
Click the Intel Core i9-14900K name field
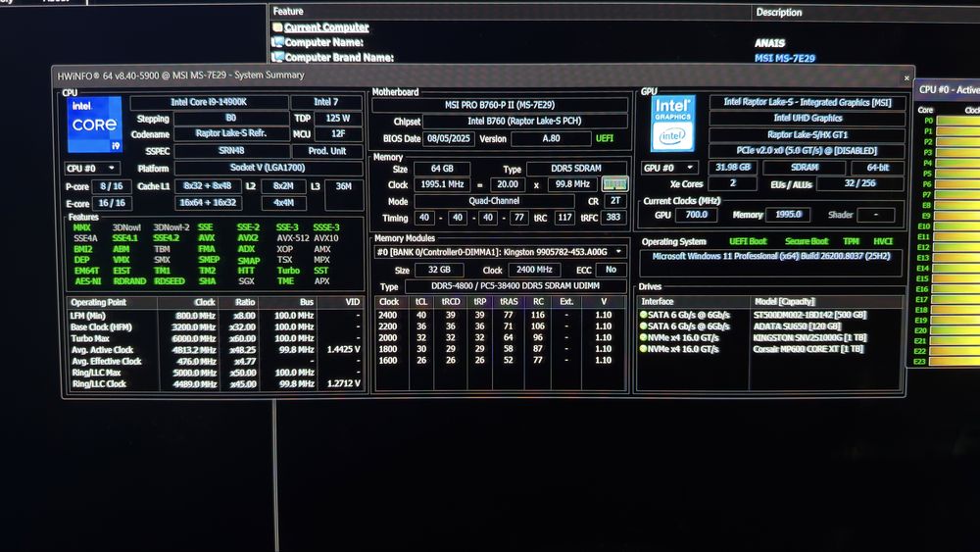(x=209, y=102)
